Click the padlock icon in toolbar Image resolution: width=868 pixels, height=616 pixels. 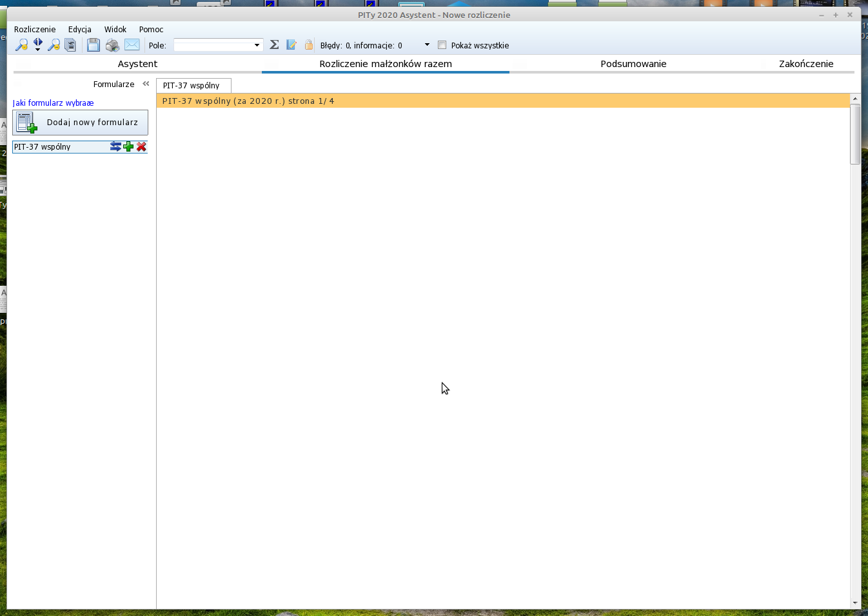[309, 45]
